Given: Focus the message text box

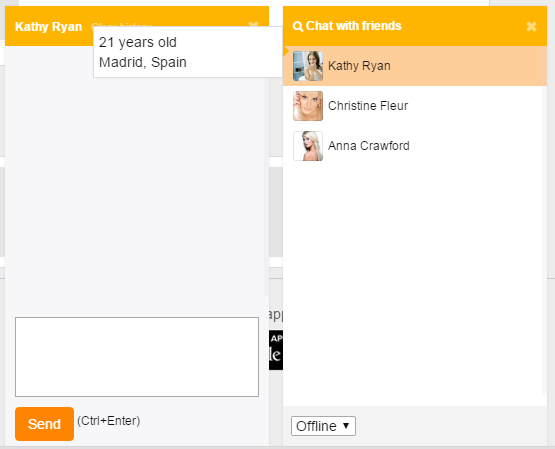Looking at the screenshot, I should [x=137, y=357].
